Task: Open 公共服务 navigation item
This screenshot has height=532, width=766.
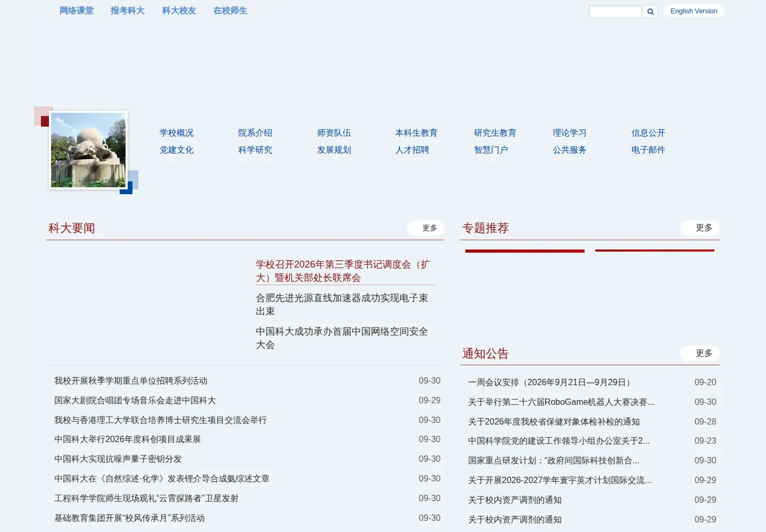Action: click(x=570, y=150)
